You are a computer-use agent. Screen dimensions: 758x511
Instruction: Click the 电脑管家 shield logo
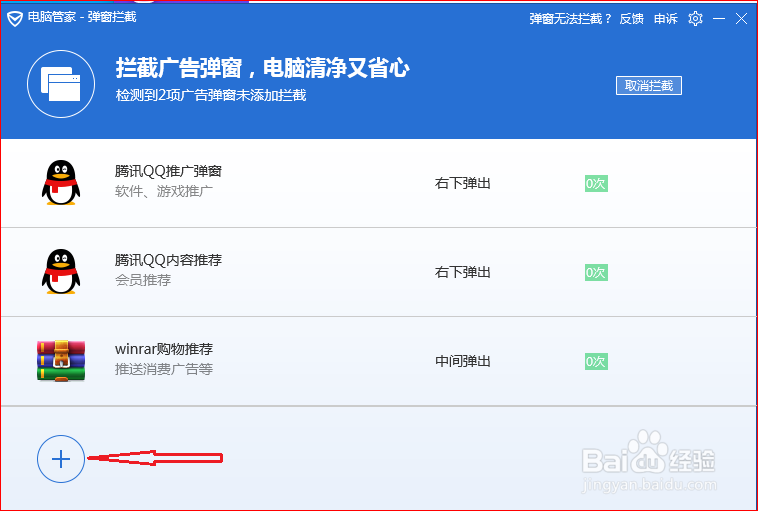point(15,19)
